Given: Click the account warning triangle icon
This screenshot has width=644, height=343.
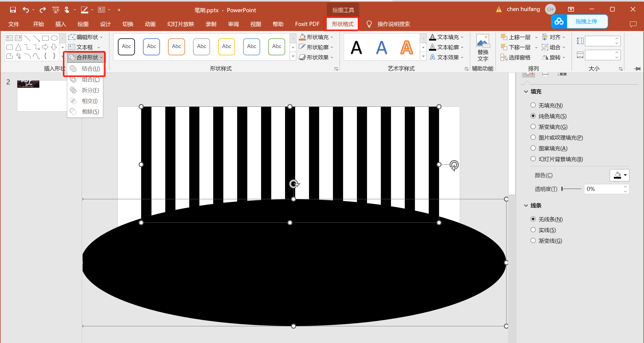Looking at the screenshot, I should [499, 10].
